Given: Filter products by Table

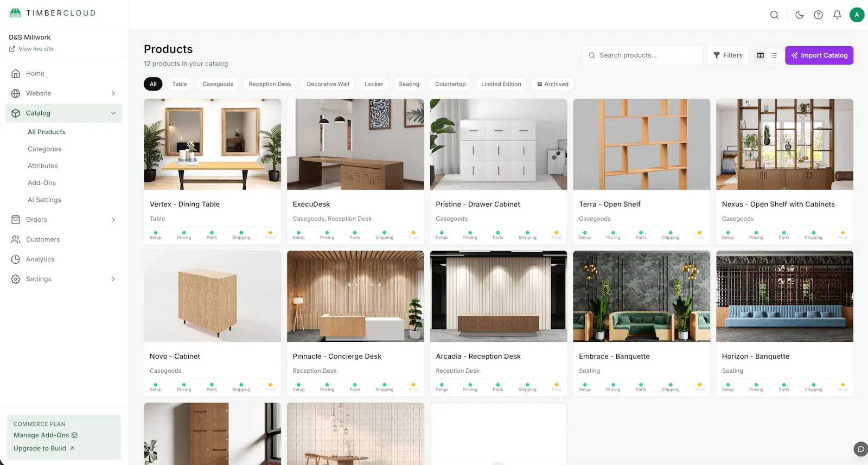Looking at the screenshot, I should click(x=180, y=84).
